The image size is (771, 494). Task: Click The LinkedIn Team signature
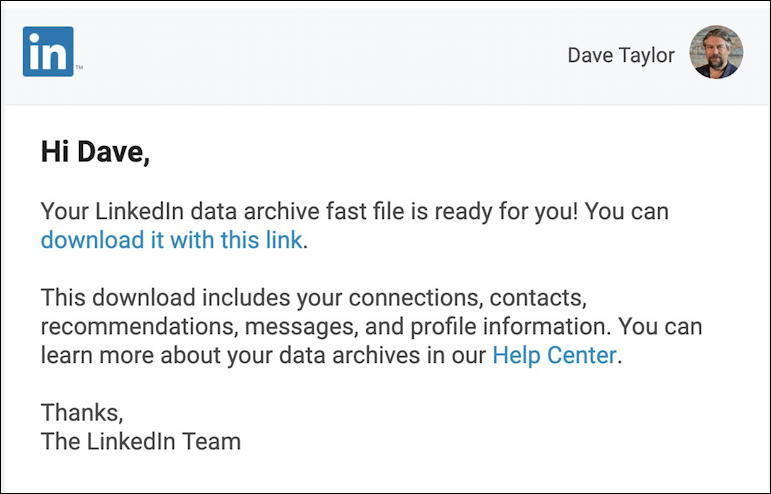[141, 441]
